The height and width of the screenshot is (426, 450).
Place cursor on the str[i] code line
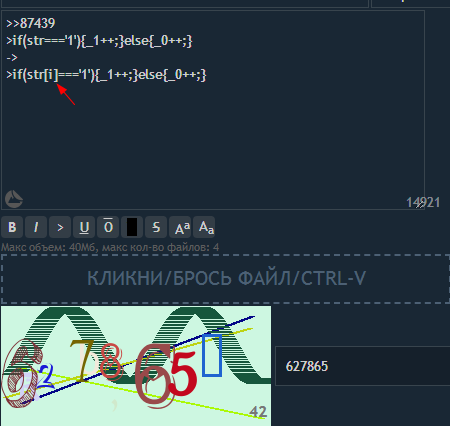pyautogui.click(x=106, y=75)
